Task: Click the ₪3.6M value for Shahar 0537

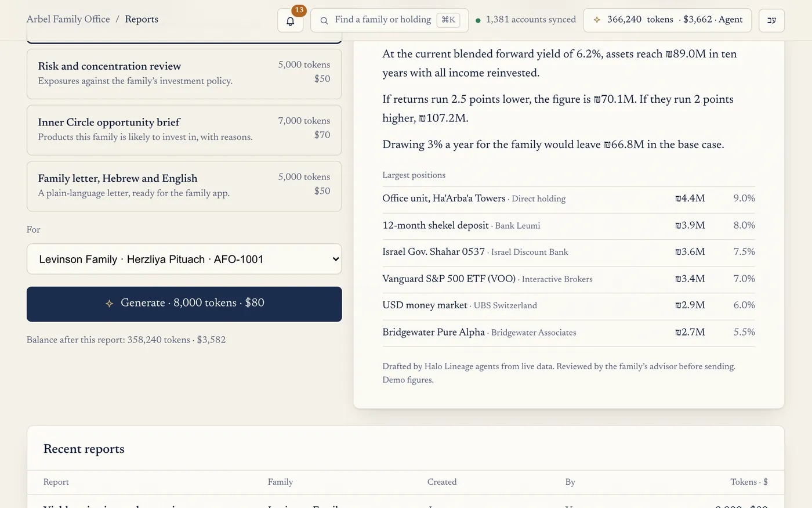Action: point(690,252)
